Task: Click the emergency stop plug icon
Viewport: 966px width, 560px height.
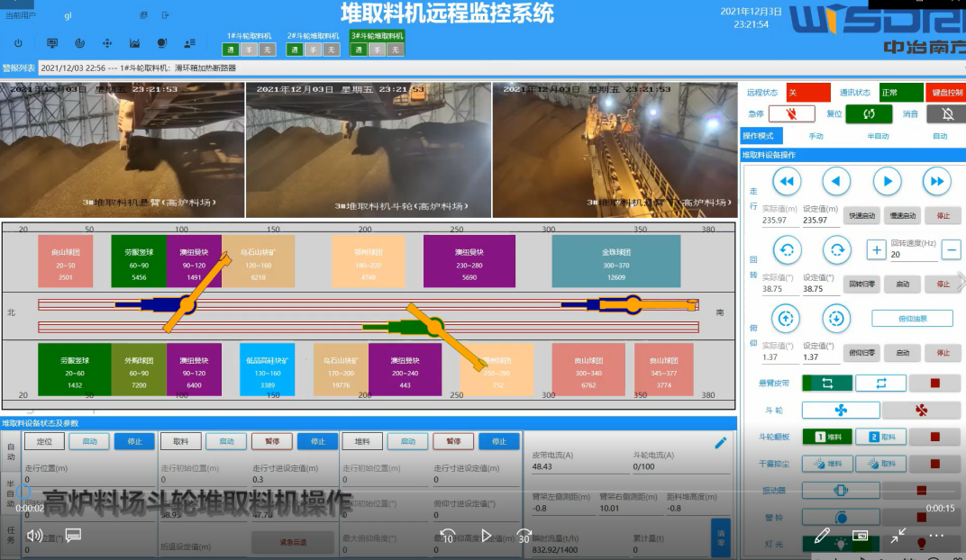Action: tap(792, 113)
